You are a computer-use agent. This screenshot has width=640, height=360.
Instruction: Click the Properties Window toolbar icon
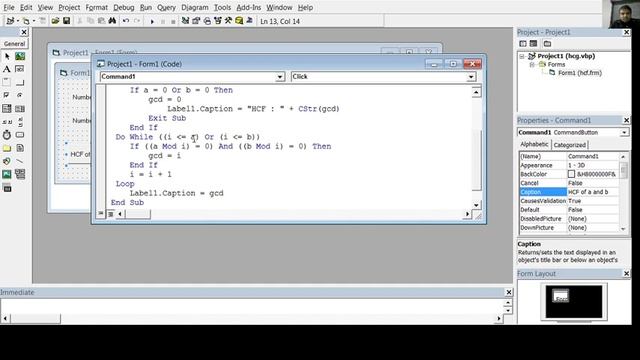[196, 21]
